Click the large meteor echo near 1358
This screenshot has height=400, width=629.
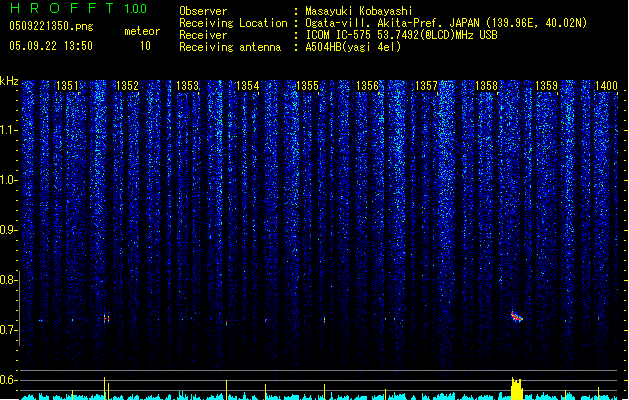click(516, 316)
